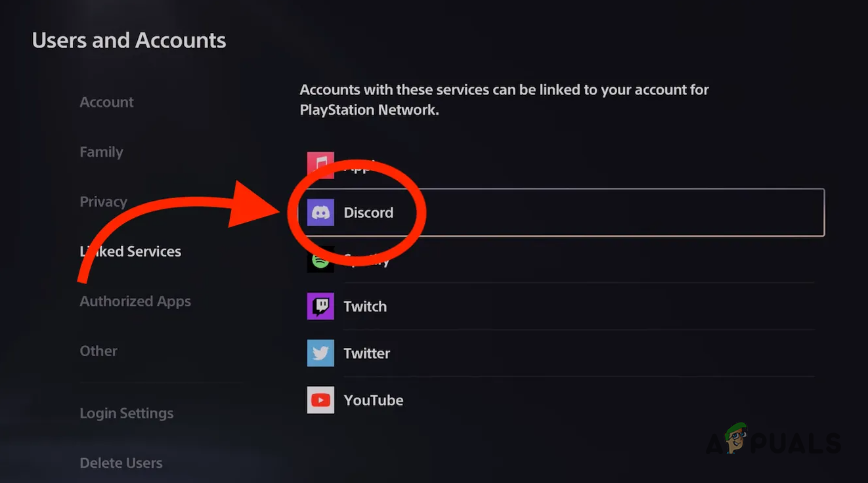This screenshot has width=868, height=483.
Task: Click the Users and Accounts heading
Action: (129, 40)
